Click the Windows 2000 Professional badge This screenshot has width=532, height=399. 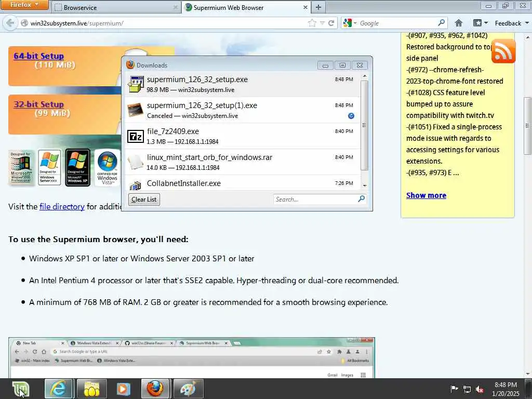coord(21,168)
